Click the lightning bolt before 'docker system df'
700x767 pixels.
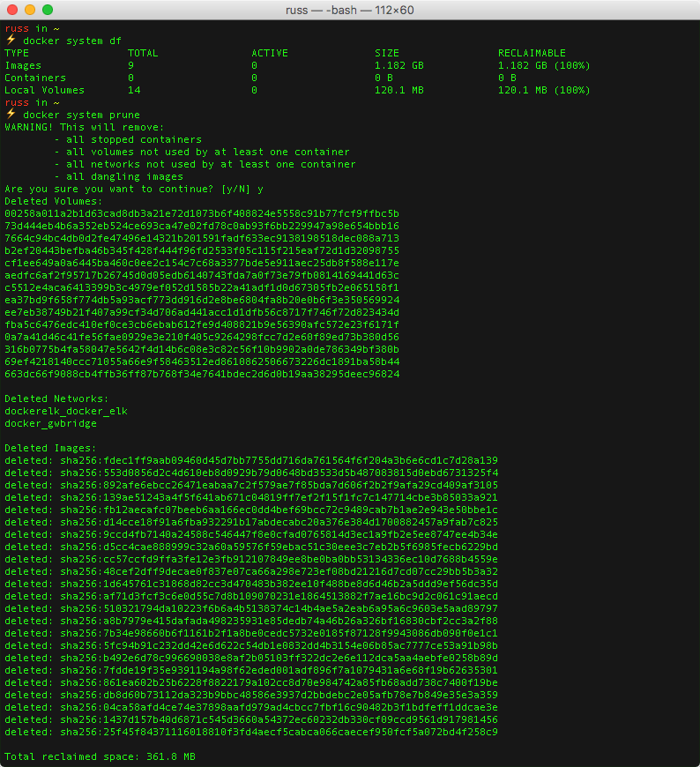coord(11,41)
